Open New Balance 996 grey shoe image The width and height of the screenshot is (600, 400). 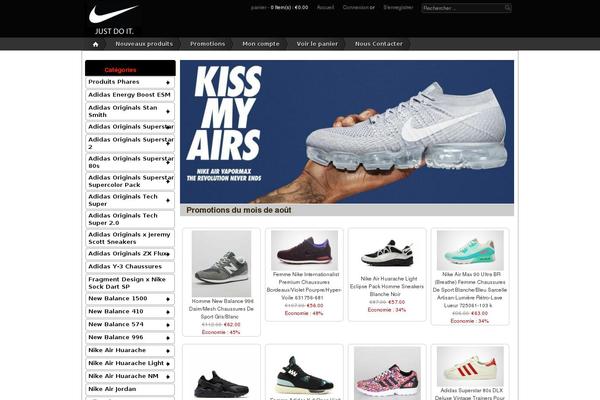(x=222, y=263)
